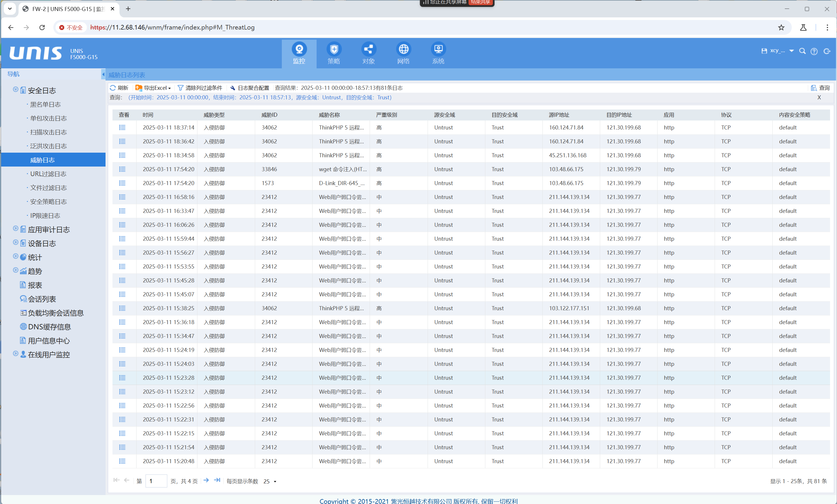837x504 pixels.
Task: Click the 查询 query button
Action: pyautogui.click(x=820, y=88)
